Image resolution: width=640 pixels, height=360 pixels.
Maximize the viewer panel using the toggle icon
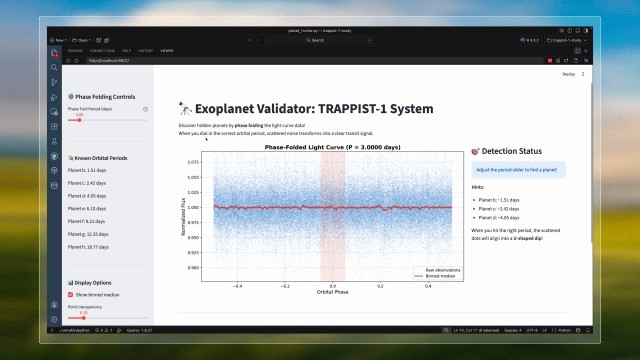coord(578,51)
